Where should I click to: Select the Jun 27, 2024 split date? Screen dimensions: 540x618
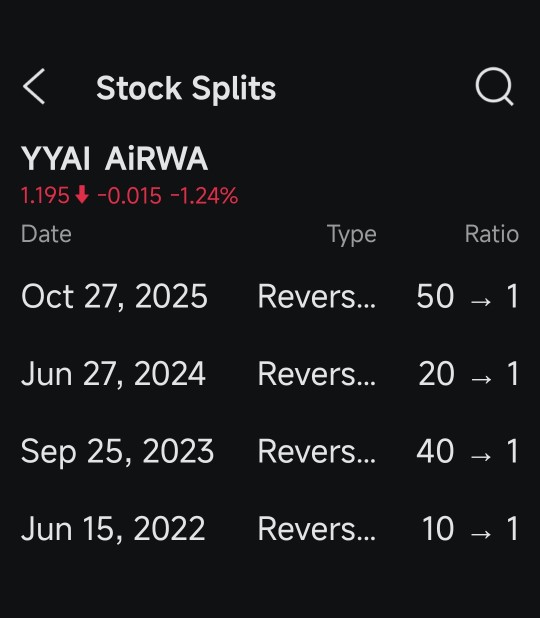pyautogui.click(x=114, y=374)
